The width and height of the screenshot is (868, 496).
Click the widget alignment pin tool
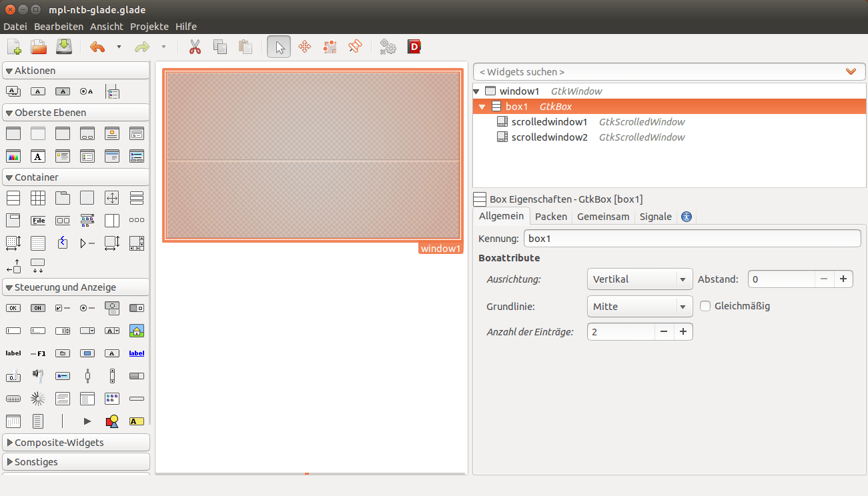pos(355,46)
